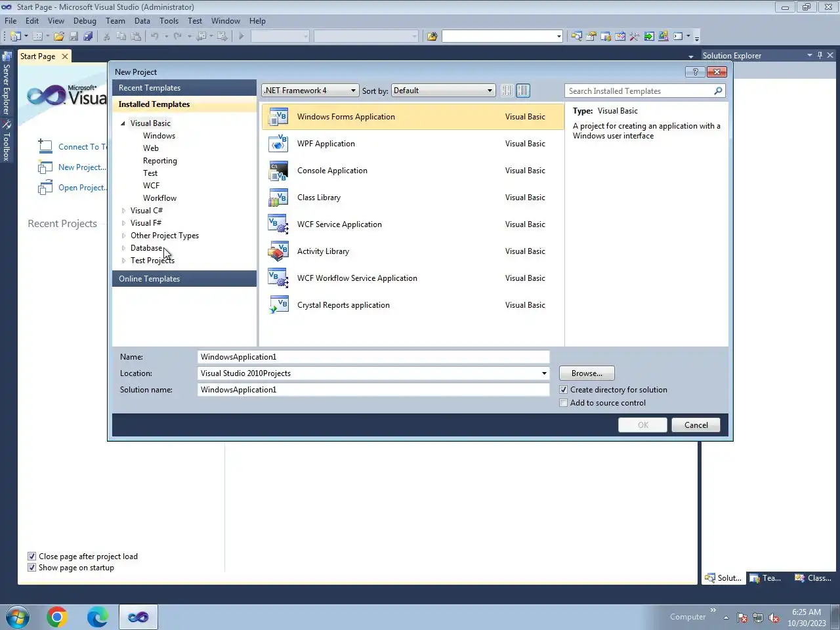
Task: Click the Browse... button
Action: click(587, 373)
